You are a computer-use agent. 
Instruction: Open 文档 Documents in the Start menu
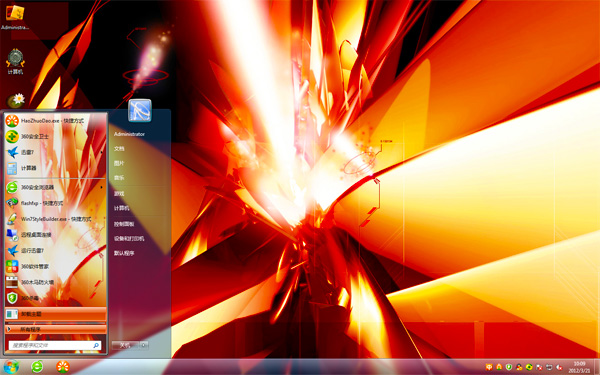pos(119,148)
